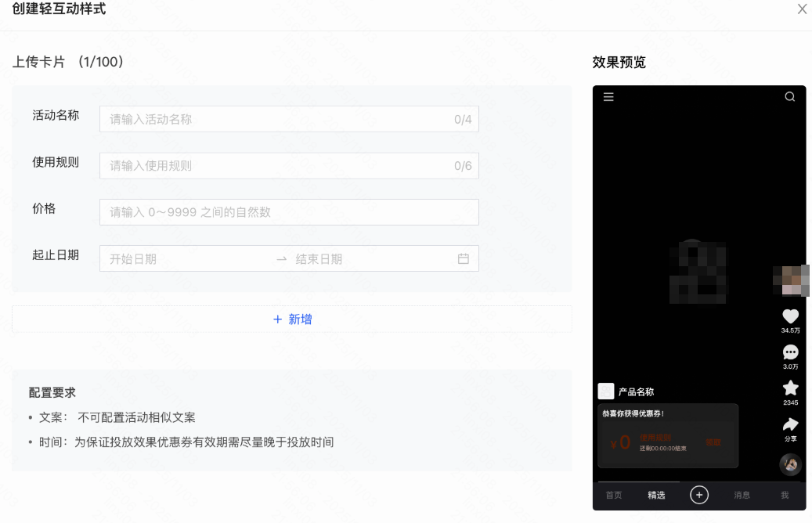Tap the 分享 share arrow icon
Screen dimensions: 812x523
[x=790, y=424]
